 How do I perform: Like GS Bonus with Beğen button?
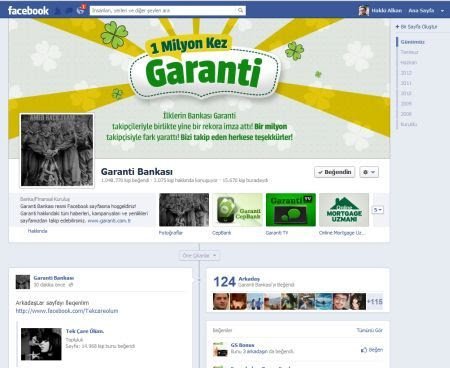pyautogui.click(x=372, y=350)
